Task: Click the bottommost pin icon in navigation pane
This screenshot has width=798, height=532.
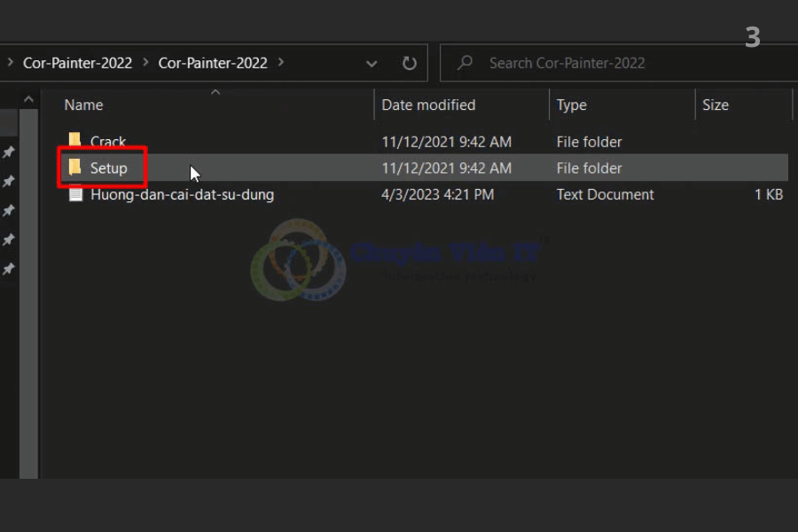Action: coord(9,269)
